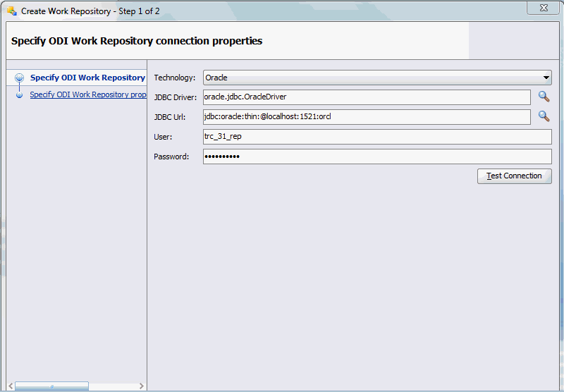Viewport: 564px width, 392px height.
Task: Click the User label
Action: 163,137
